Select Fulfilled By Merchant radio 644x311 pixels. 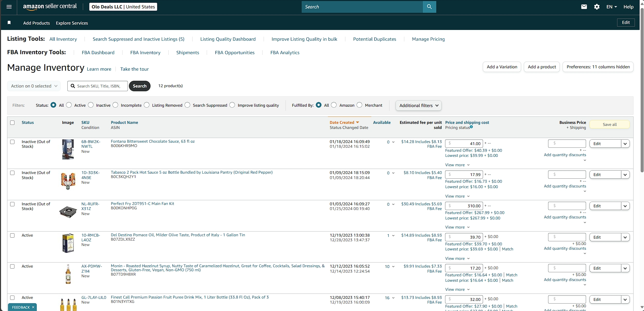tap(360, 105)
